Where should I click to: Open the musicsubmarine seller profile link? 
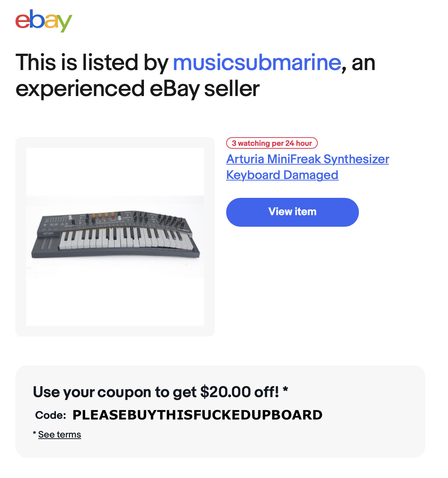257,62
